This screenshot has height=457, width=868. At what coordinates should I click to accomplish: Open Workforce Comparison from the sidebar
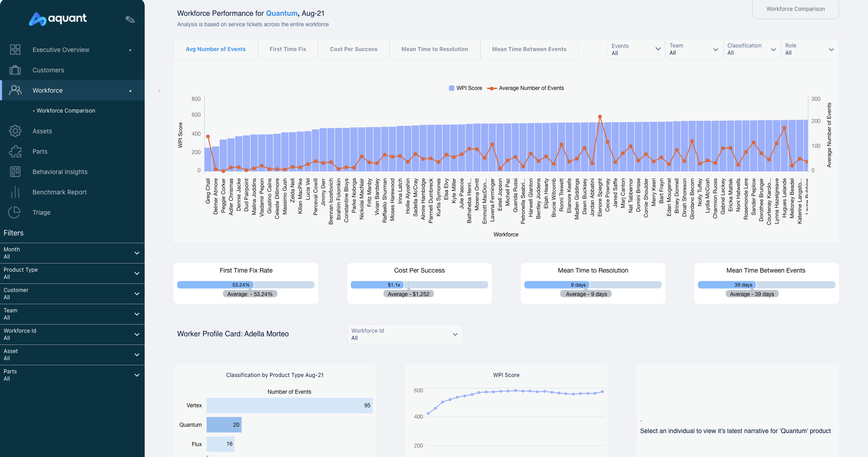click(66, 110)
